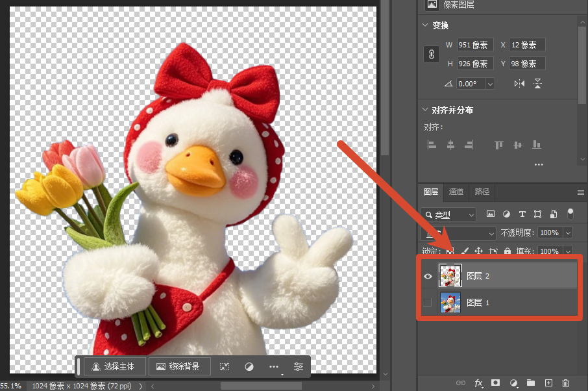Create a new layer

(x=548, y=383)
